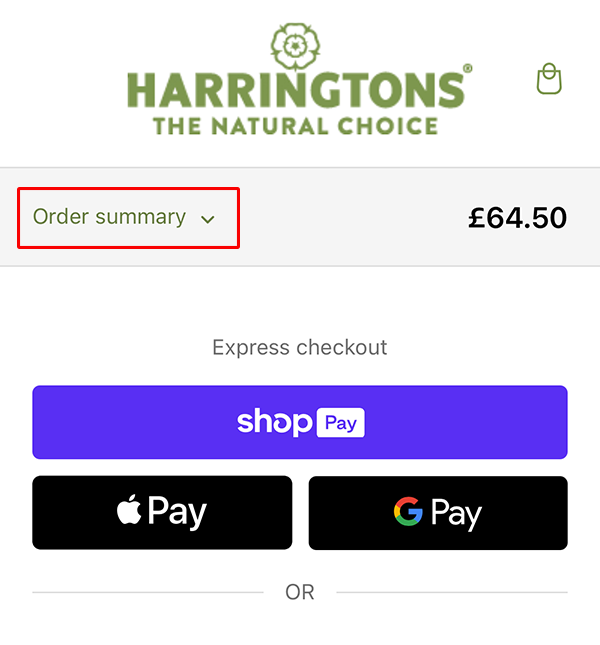Expand the grey order summary bar
The image size is (600, 645).
pyautogui.click(x=300, y=217)
